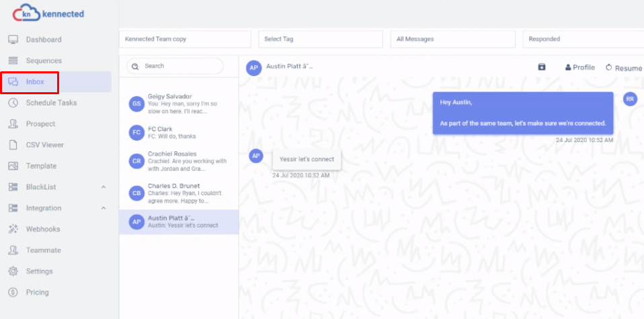
Task: Open Charles D. Brunet conversation
Action: coord(179,193)
